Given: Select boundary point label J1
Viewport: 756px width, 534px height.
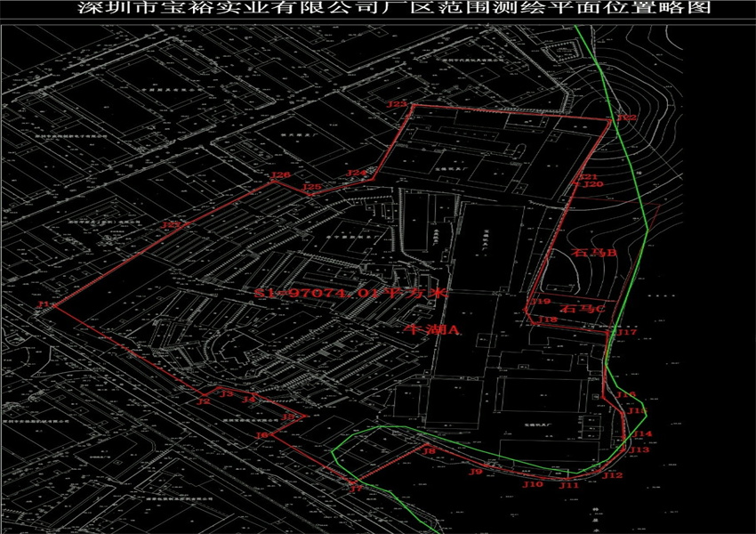Looking at the screenshot, I should tap(44, 303).
